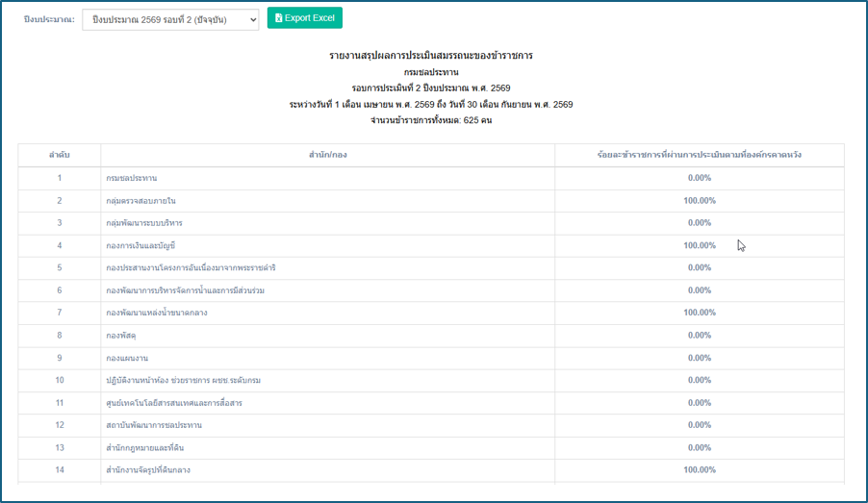868x503 pixels.
Task: Click the Excel file icon in the export button
Action: [x=278, y=18]
